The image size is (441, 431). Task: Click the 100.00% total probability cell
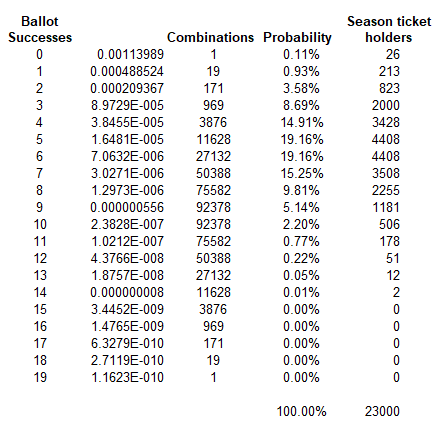click(x=302, y=411)
